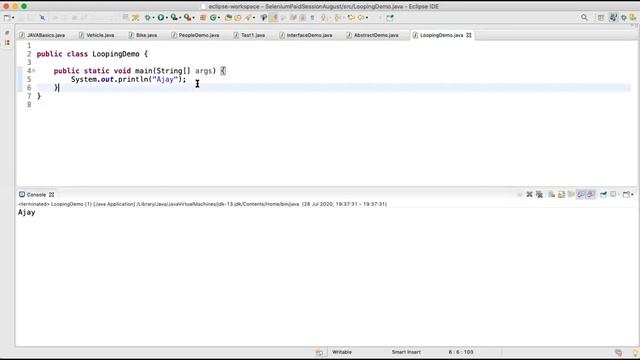640x360 pixels.
Task: Click the Back navigation arrow
Action: [x=351, y=18]
